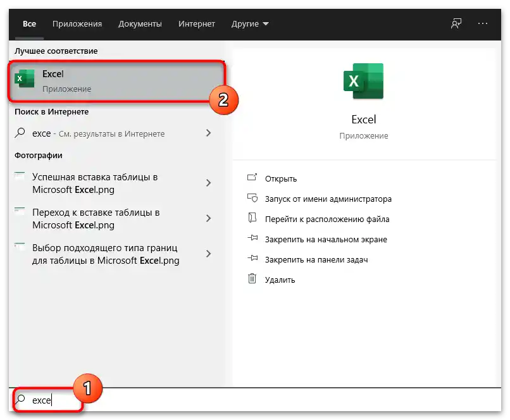Choose Закрепить на начальном экране
This screenshot has height=420, width=510.
tap(326, 240)
